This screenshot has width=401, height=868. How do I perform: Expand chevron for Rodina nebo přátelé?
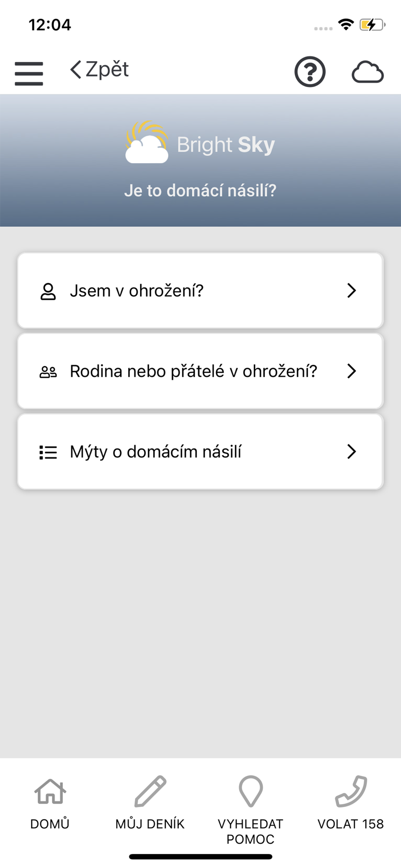click(352, 371)
